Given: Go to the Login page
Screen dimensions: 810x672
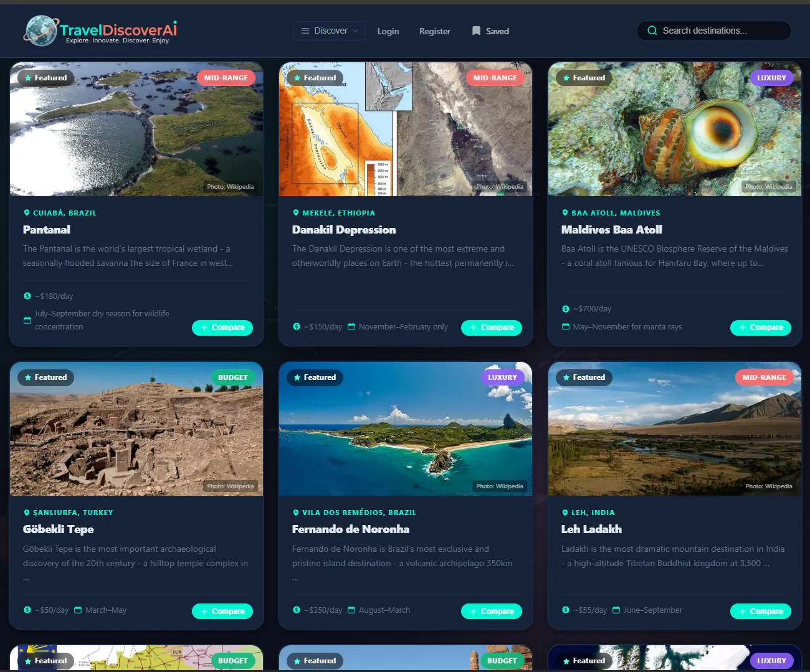Looking at the screenshot, I should coord(388,31).
